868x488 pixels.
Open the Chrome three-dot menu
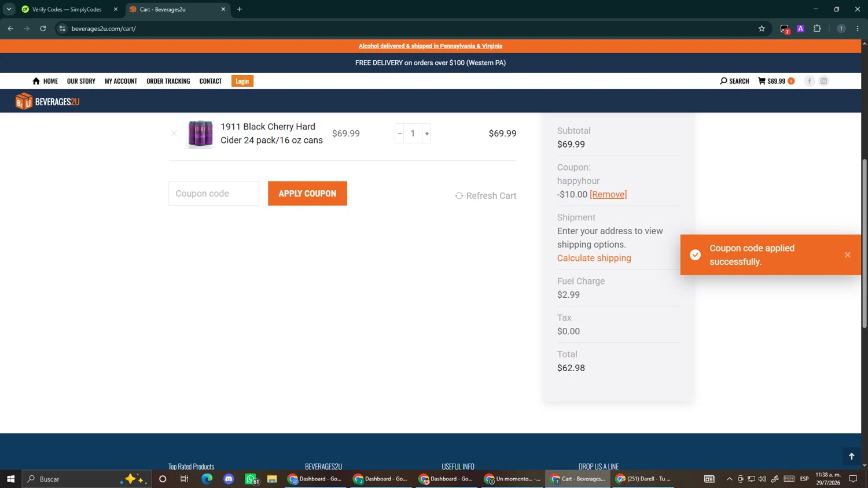pos(858,28)
